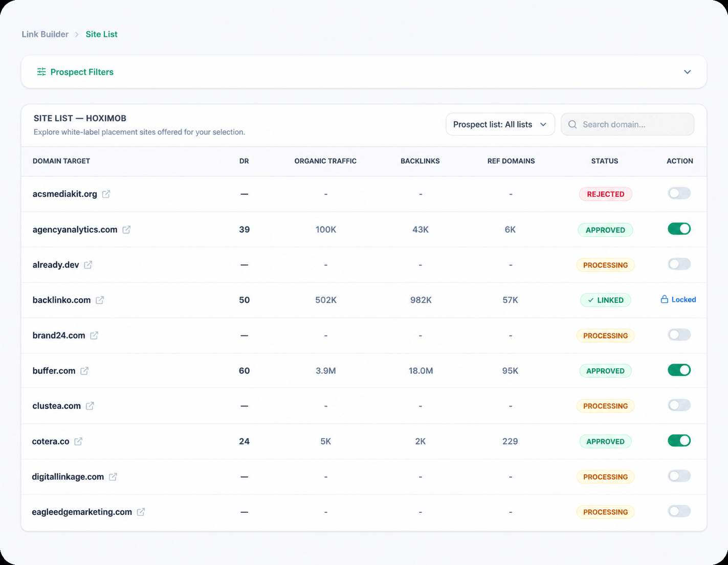728x565 pixels.
Task: Click the 502K organic traffic value
Action: pyautogui.click(x=326, y=300)
